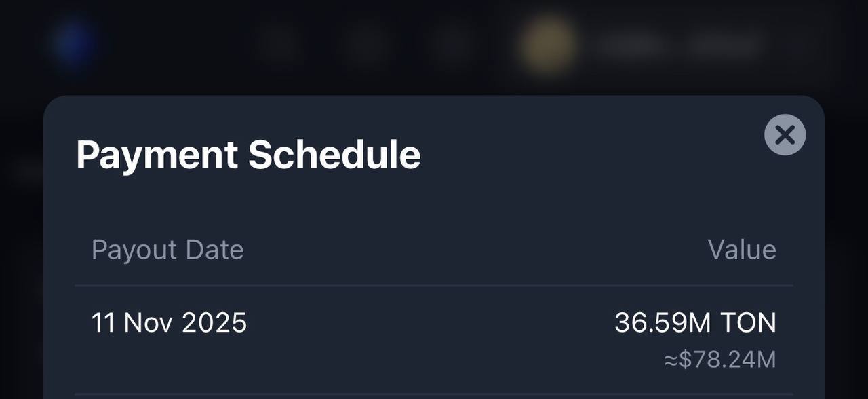Click the middle of three dark header icons

pos(367,43)
